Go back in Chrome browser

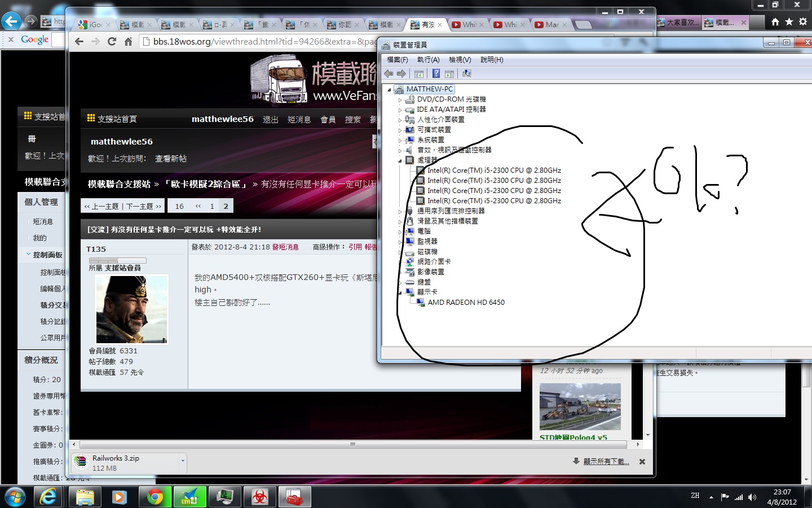[x=79, y=41]
